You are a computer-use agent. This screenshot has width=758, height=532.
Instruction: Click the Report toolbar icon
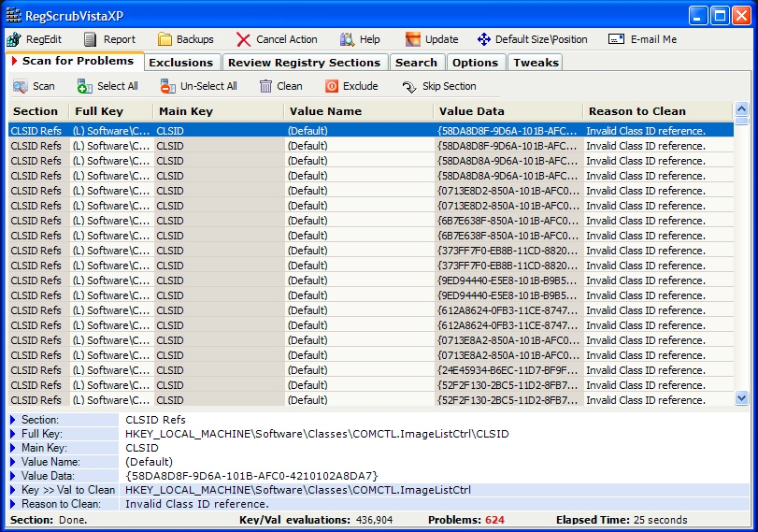91,39
